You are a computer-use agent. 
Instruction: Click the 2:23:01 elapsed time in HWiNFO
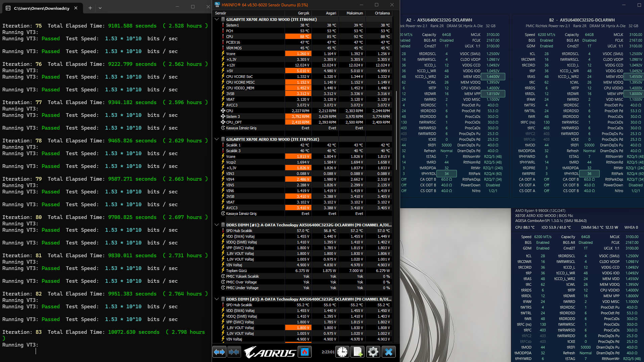pos(328,352)
